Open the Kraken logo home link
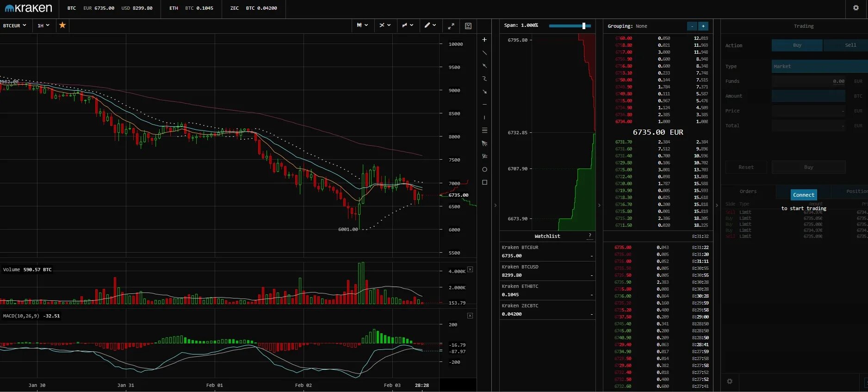The height and width of the screenshot is (392, 868). click(x=28, y=8)
